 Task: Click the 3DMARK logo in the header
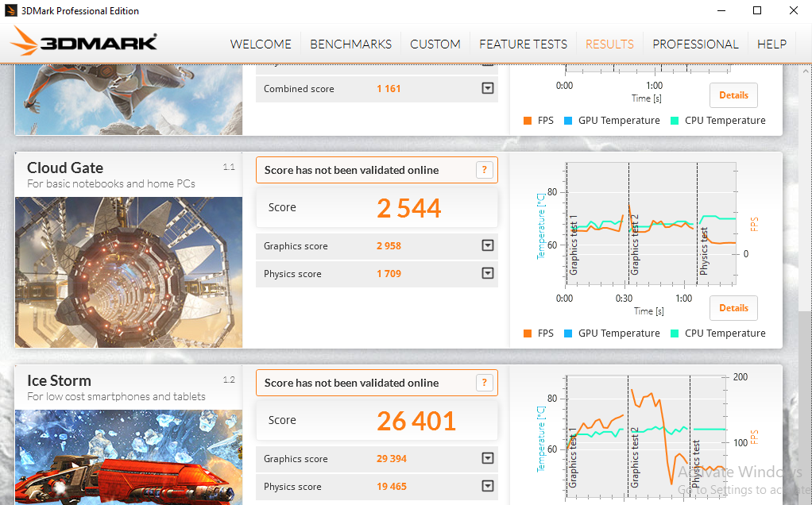[x=84, y=41]
